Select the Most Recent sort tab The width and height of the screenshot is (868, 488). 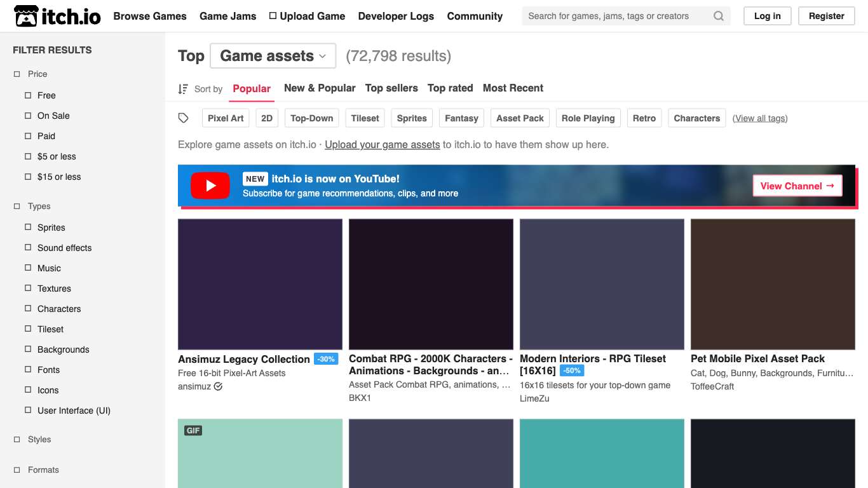(x=513, y=88)
